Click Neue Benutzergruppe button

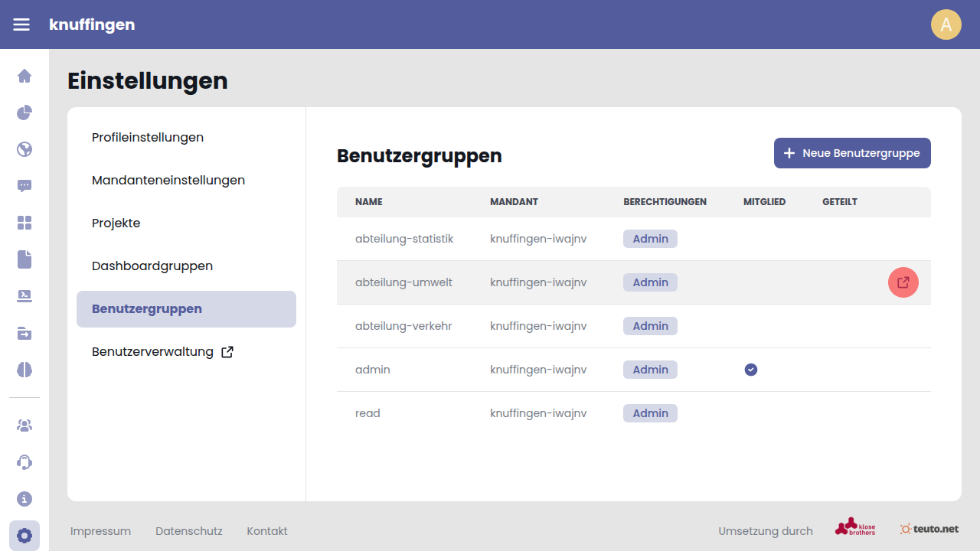(x=852, y=153)
